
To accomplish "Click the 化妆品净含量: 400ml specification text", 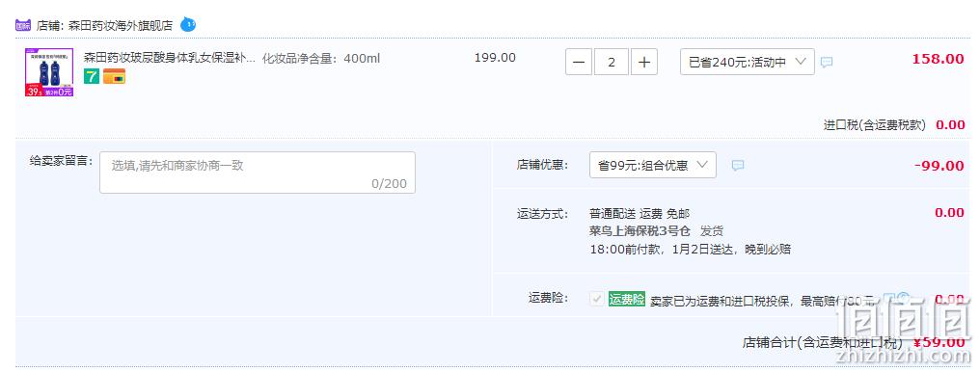I will point(320,59).
